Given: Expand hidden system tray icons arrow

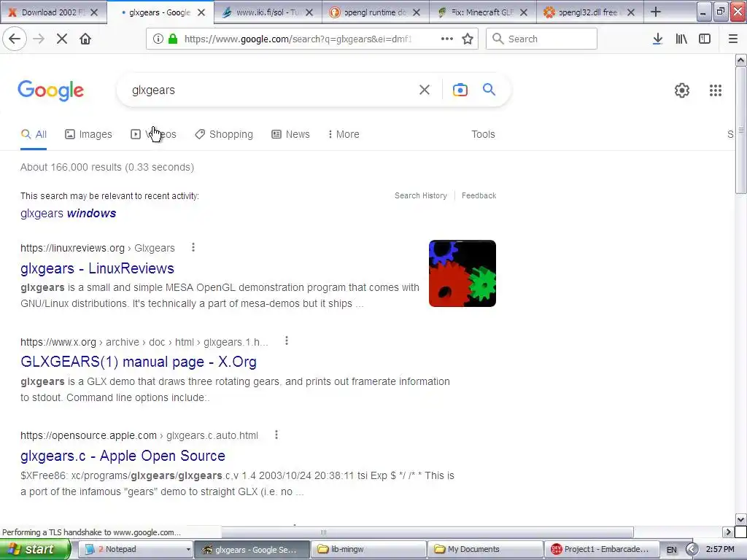Looking at the screenshot, I should [692, 550].
